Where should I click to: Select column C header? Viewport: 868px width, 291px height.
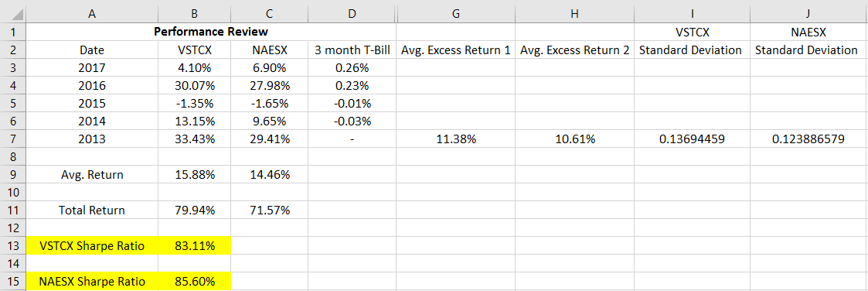[270, 14]
